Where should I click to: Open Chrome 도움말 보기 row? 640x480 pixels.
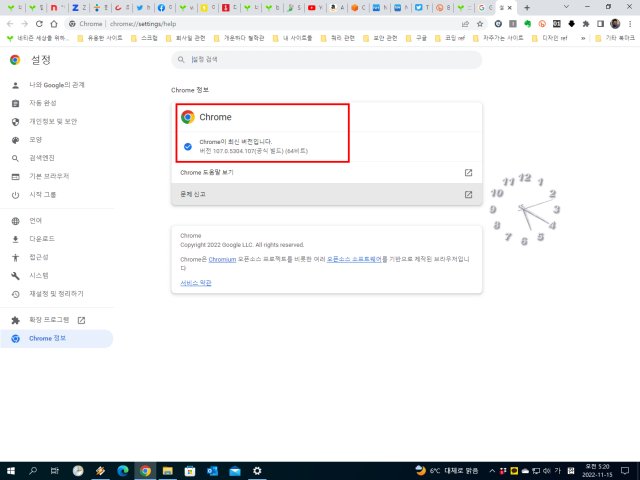327,173
